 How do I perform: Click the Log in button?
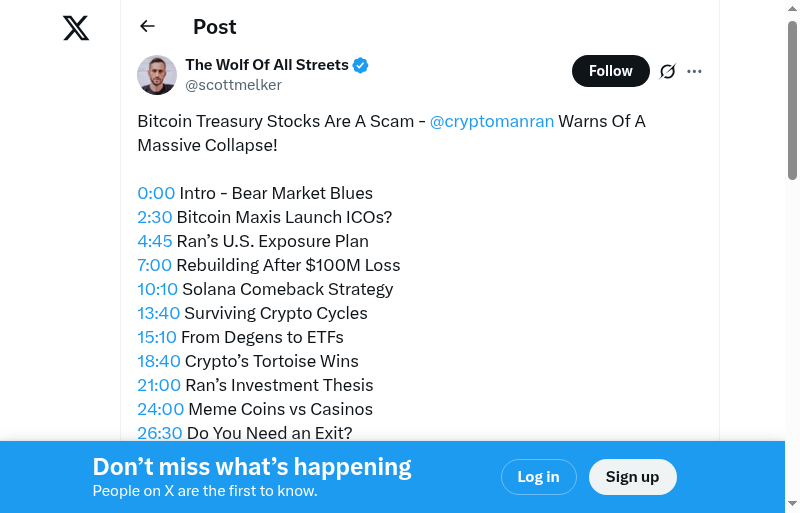pyautogui.click(x=538, y=477)
